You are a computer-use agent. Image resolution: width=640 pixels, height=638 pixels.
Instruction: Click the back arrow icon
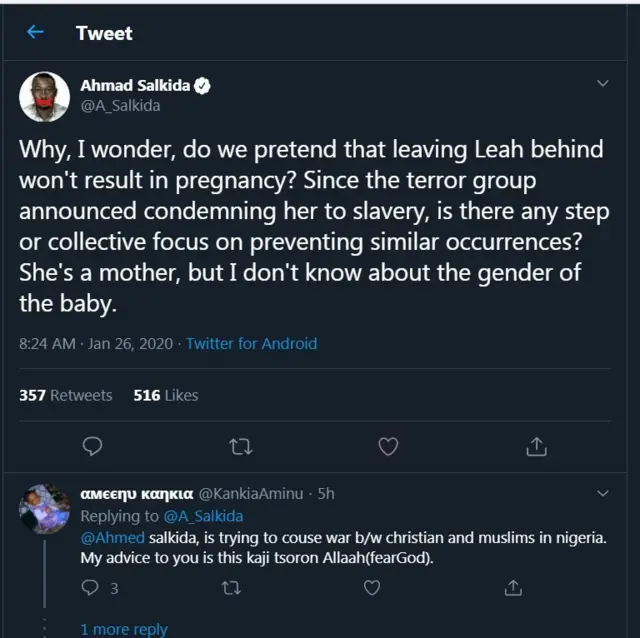(x=36, y=33)
